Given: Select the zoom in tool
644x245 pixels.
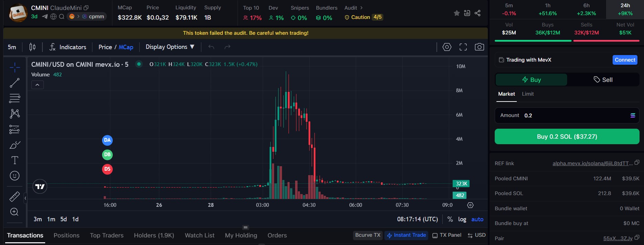Looking at the screenshot, I should click(14, 212).
